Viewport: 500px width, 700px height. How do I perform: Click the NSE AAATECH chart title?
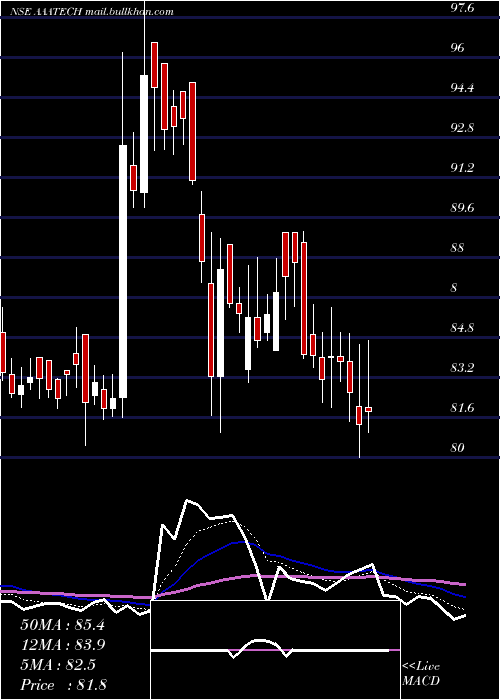coord(46,12)
